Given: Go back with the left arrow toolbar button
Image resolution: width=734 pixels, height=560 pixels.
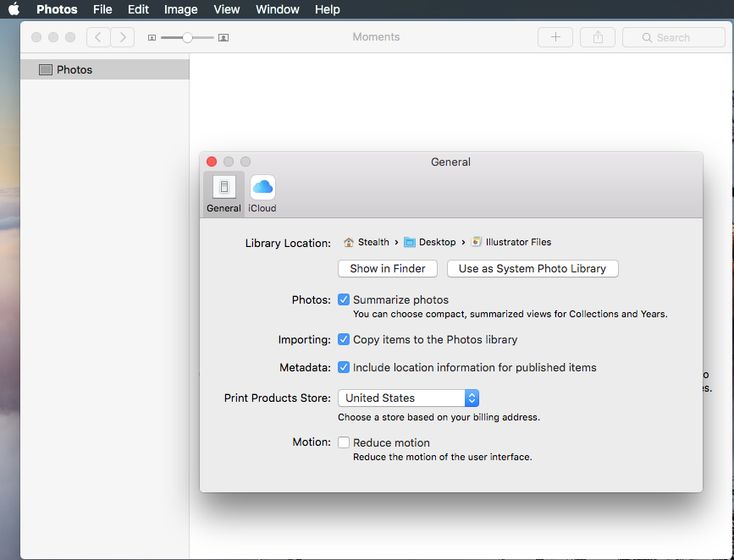Looking at the screenshot, I should pos(98,37).
